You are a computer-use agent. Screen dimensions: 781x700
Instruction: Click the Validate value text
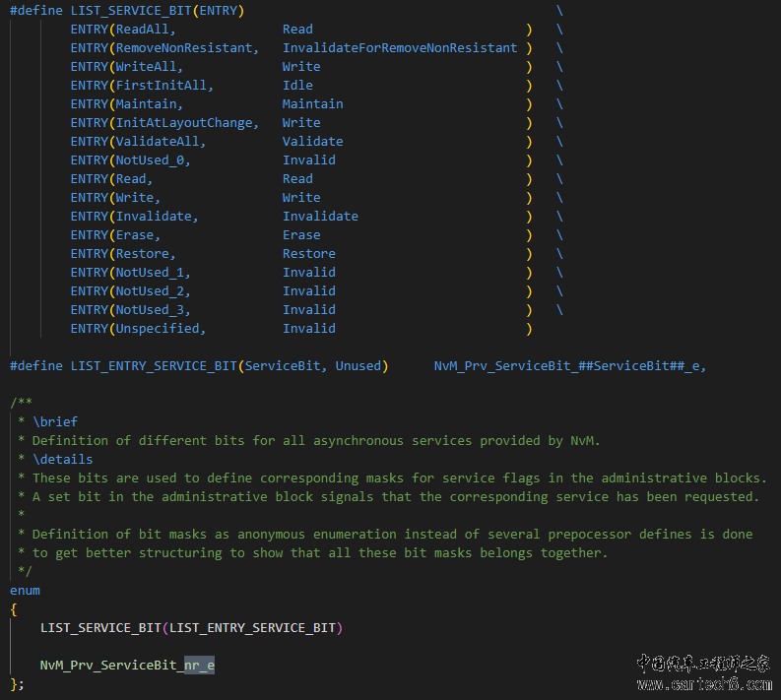coord(312,142)
